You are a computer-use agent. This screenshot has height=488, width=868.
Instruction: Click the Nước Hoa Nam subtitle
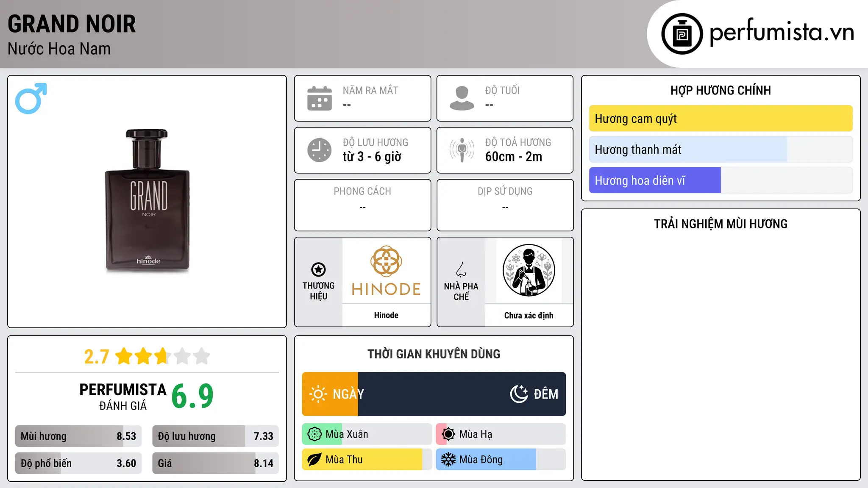pyautogui.click(x=59, y=49)
